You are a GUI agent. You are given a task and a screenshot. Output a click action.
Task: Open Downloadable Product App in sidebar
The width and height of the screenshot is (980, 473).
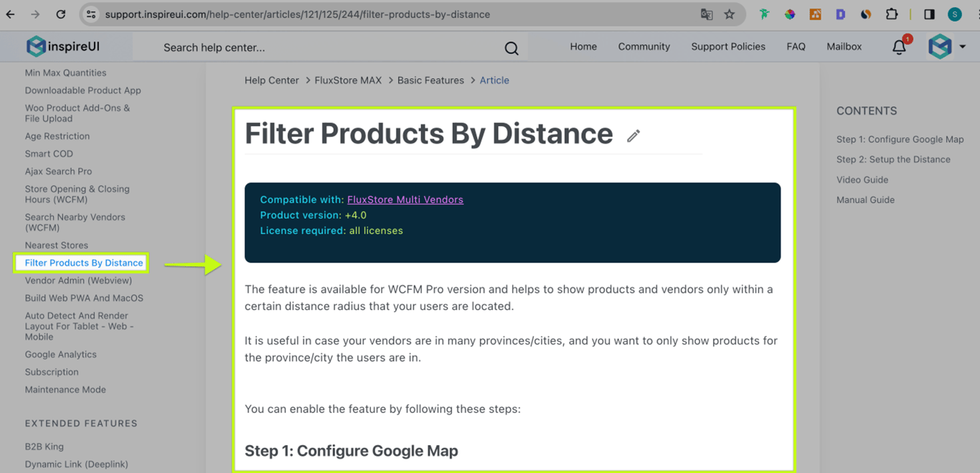point(83,90)
